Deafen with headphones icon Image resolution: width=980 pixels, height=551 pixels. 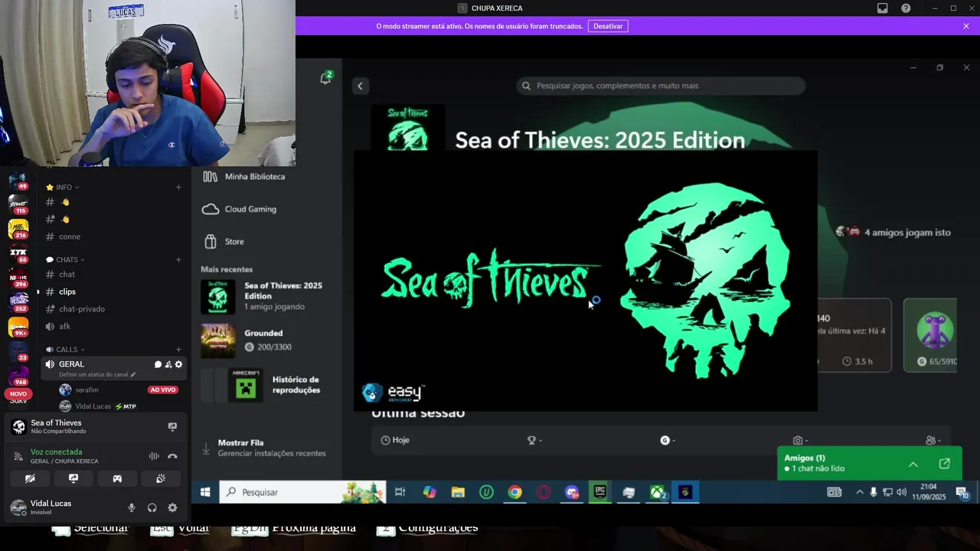(152, 508)
